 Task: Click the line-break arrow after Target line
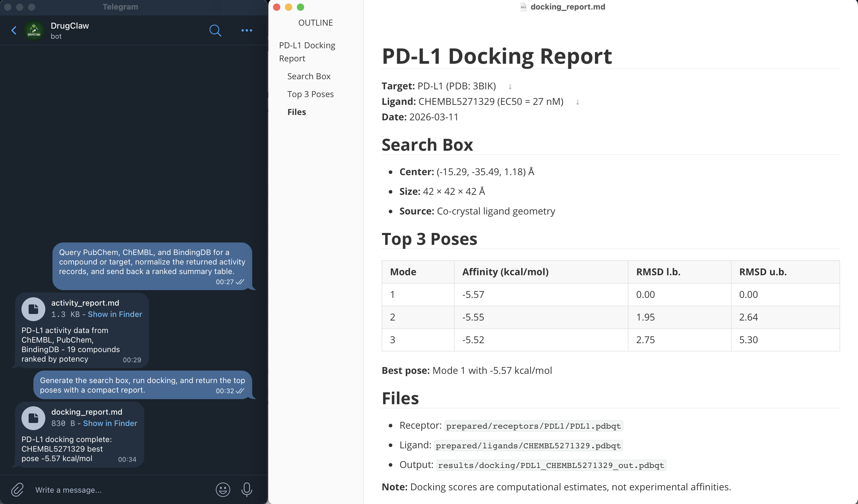click(x=510, y=87)
